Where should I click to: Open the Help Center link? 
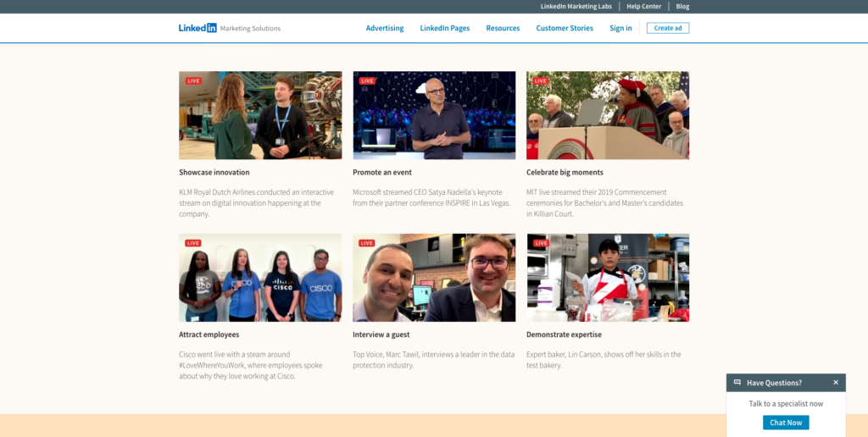pyautogui.click(x=644, y=7)
